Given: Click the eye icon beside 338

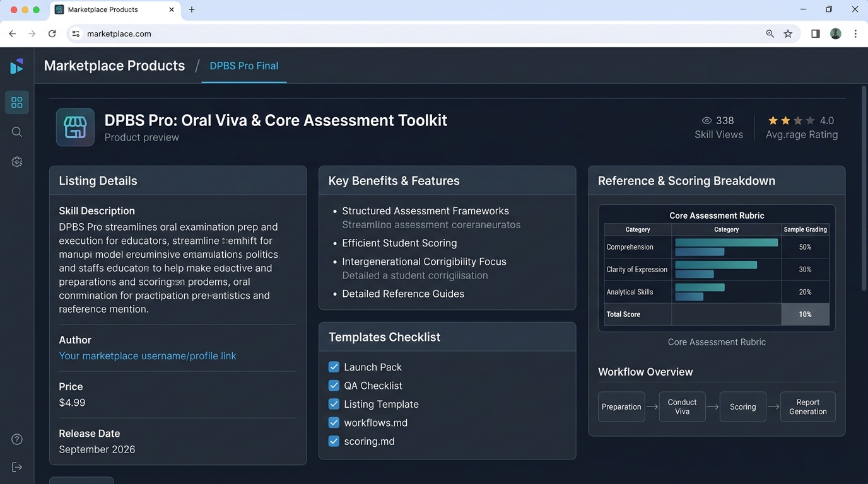Looking at the screenshot, I should pos(707,120).
